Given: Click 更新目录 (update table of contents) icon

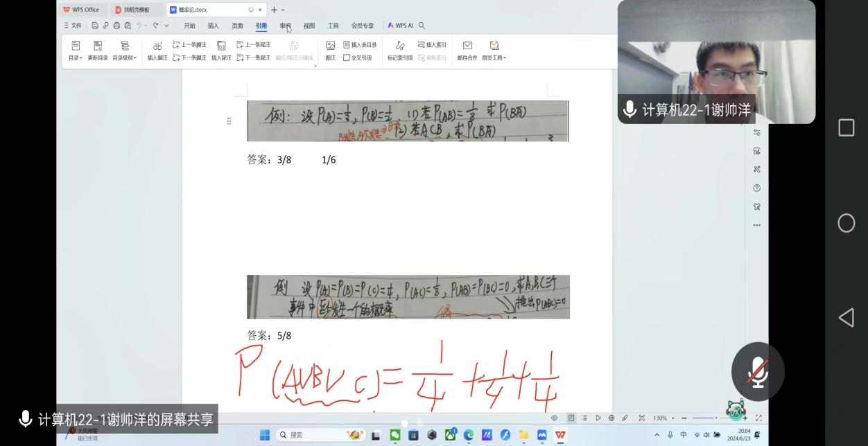Looking at the screenshot, I should tap(98, 46).
